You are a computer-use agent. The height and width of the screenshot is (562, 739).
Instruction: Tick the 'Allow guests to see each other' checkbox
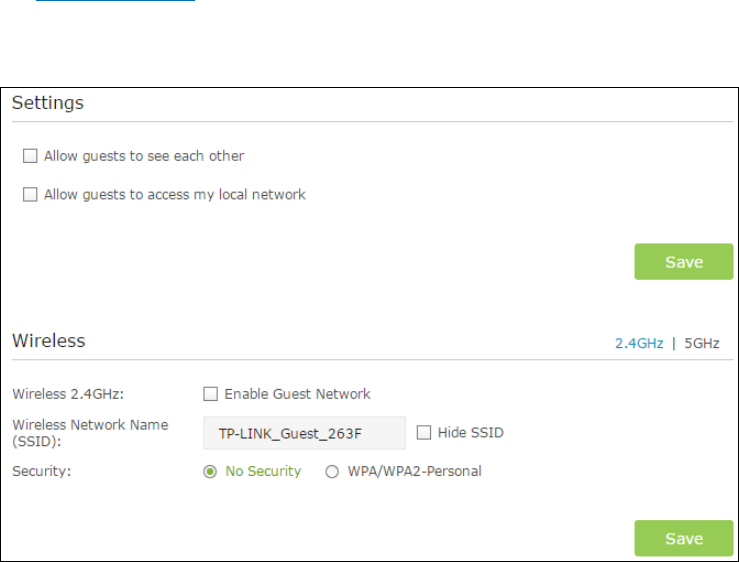[30, 156]
